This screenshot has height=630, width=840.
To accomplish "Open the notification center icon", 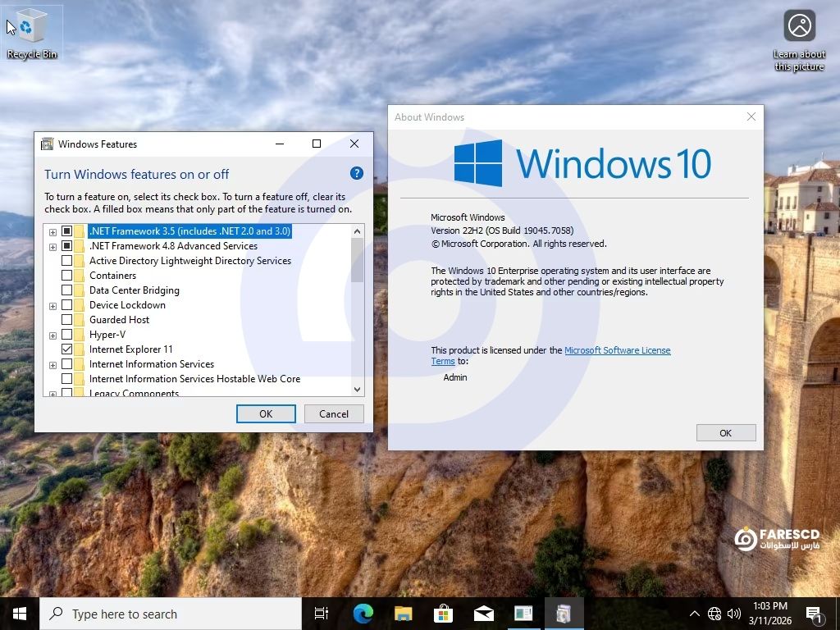I will [x=815, y=614].
